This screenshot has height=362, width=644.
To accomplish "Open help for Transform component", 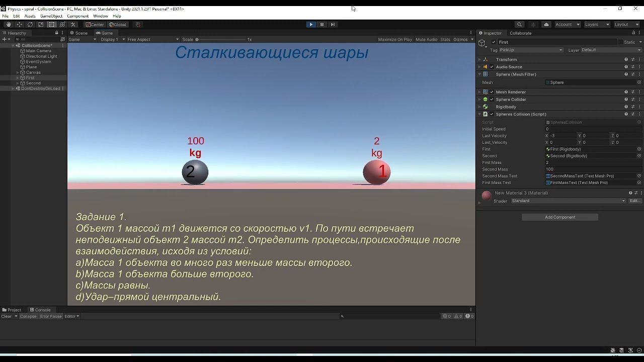I will pos(626,59).
